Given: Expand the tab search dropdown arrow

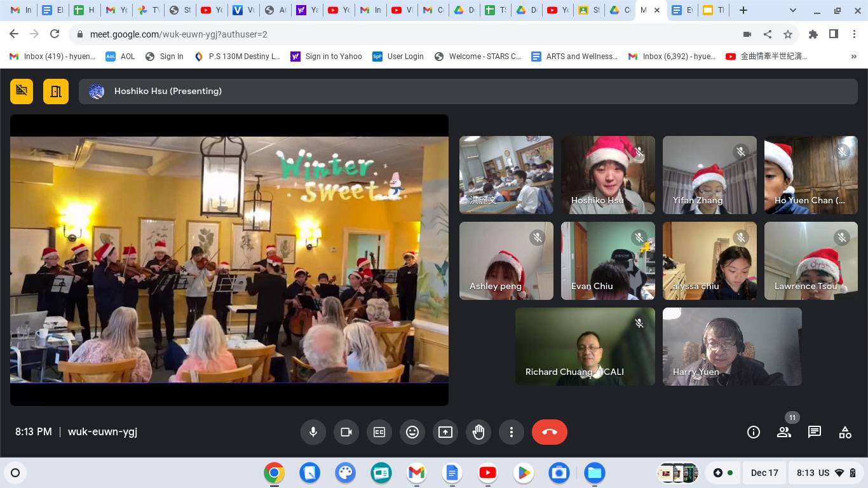Looking at the screenshot, I should click(x=793, y=10).
